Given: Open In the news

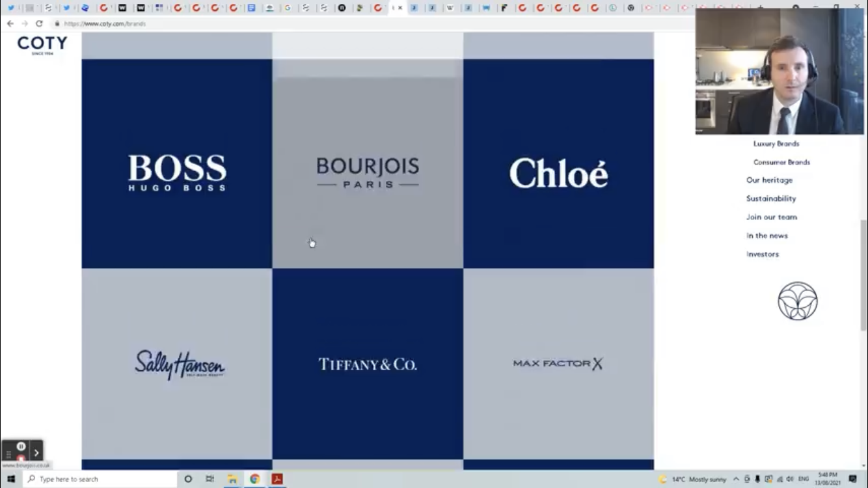Looking at the screenshot, I should pyautogui.click(x=767, y=236).
